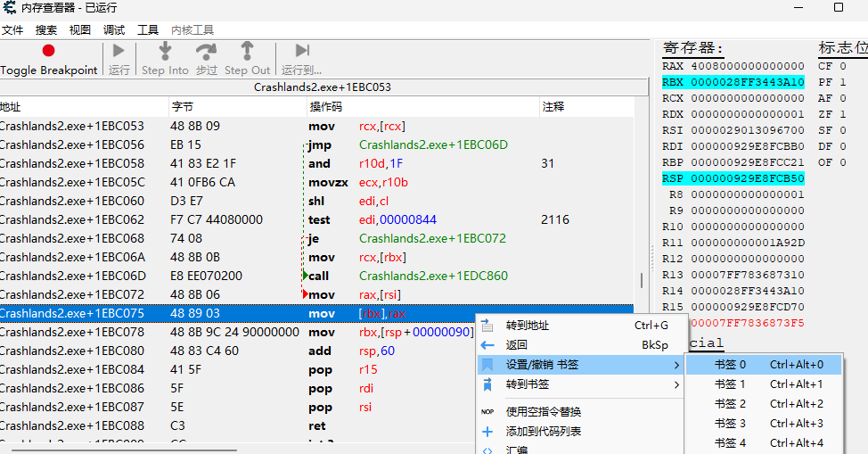This screenshot has width=868, height=454.
Task: Select the mov rcx,[rbx] row
Action: pos(316,258)
